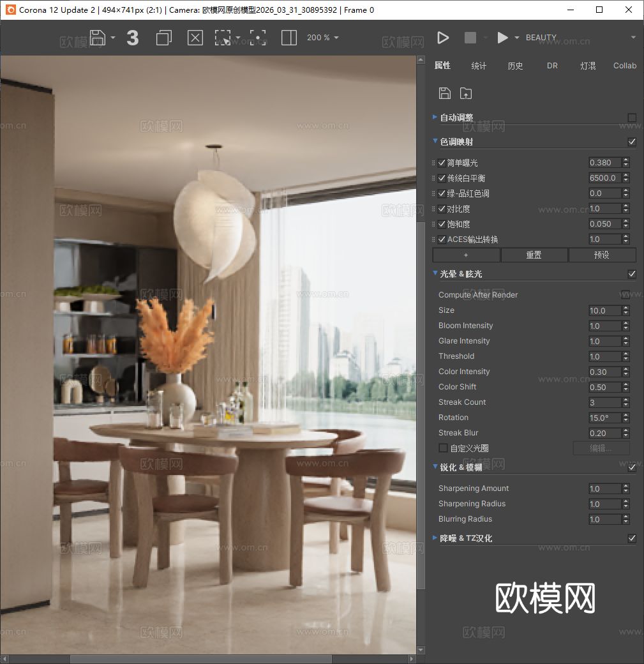Click the duplicate viewport icon

pos(163,38)
